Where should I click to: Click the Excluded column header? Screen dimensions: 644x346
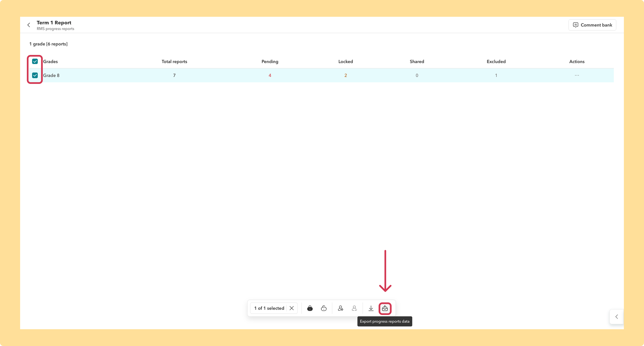pos(496,62)
